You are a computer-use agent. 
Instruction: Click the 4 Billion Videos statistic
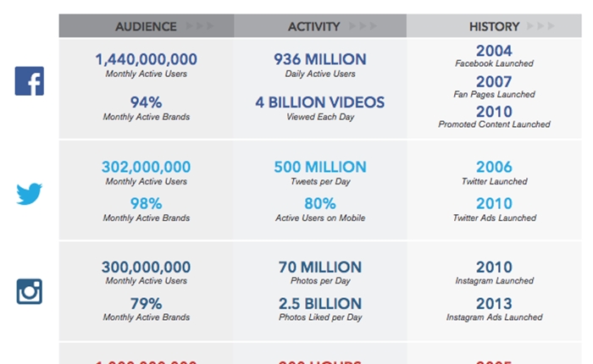(320, 102)
